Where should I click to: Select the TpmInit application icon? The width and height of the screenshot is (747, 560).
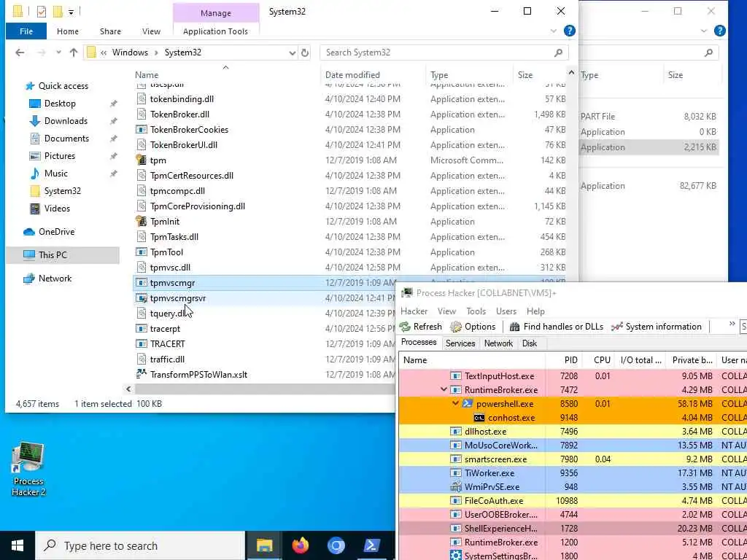141,222
